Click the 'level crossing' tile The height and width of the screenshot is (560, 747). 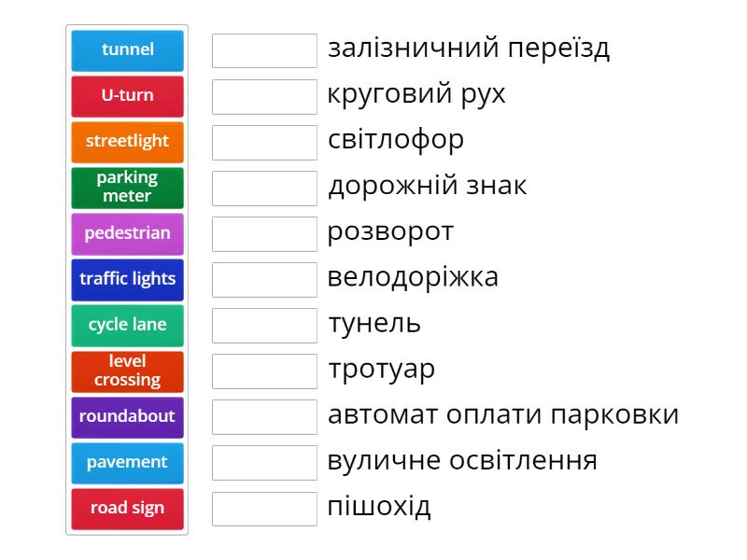tap(127, 371)
